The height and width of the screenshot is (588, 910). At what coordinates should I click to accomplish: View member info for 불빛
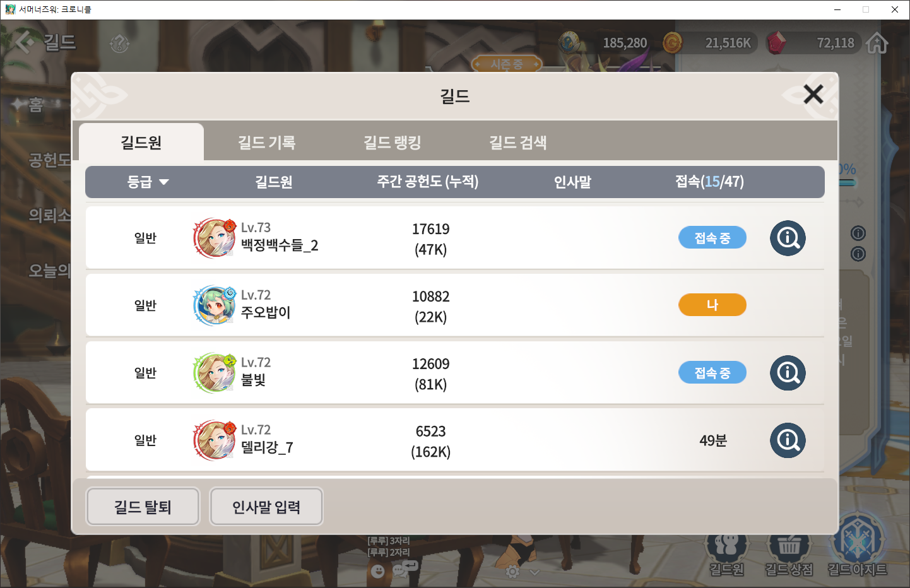click(x=788, y=373)
